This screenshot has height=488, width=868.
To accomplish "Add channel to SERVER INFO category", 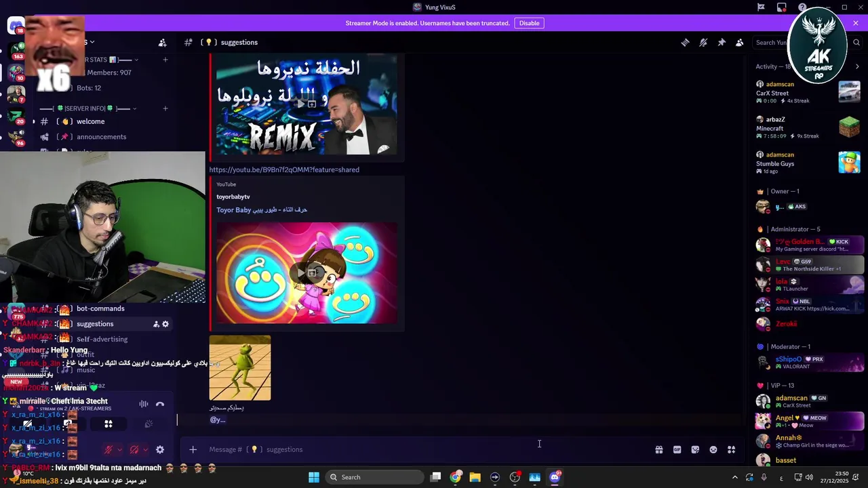I will pos(165,108).
